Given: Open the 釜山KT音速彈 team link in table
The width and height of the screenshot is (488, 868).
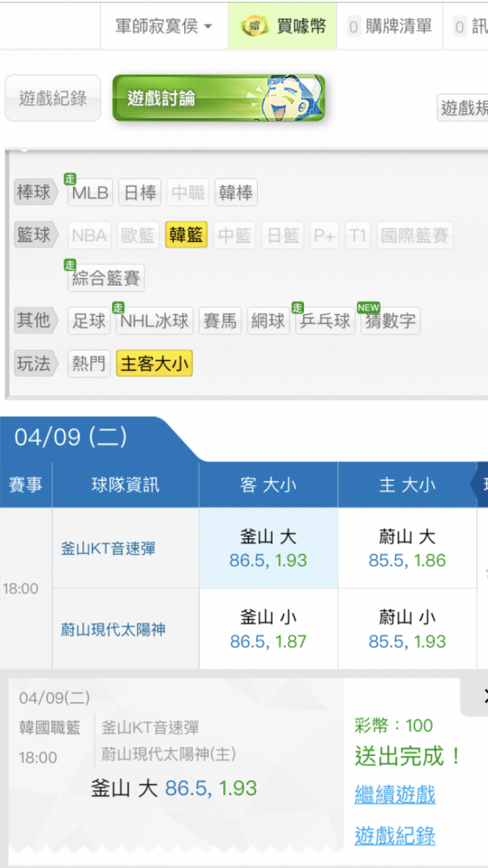Looking at the screenshot, I should click(109, 549).
